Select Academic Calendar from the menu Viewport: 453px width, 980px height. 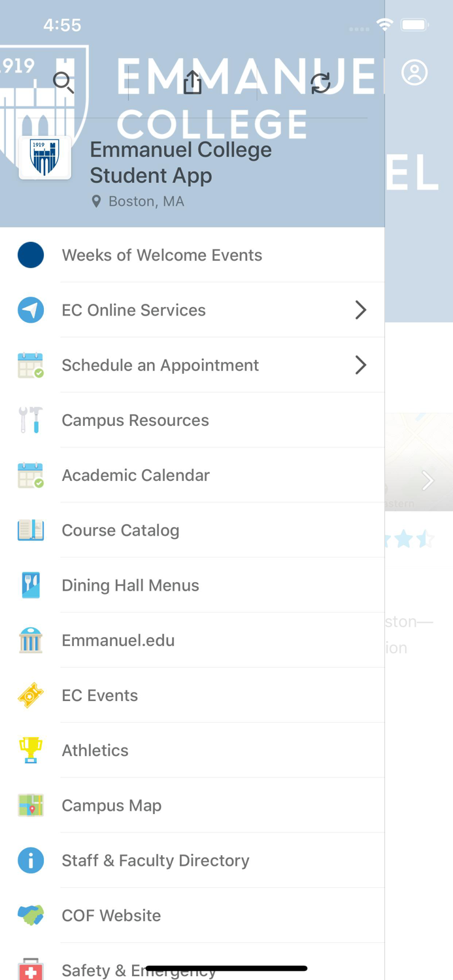[135, 476]
